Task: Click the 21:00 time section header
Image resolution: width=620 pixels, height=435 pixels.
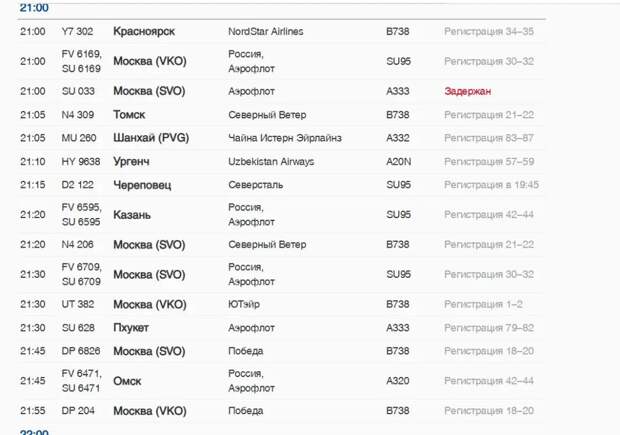Action: point(34,8)
